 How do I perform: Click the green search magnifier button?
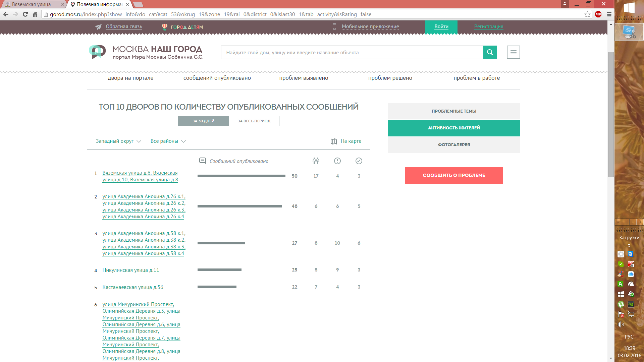490,52
